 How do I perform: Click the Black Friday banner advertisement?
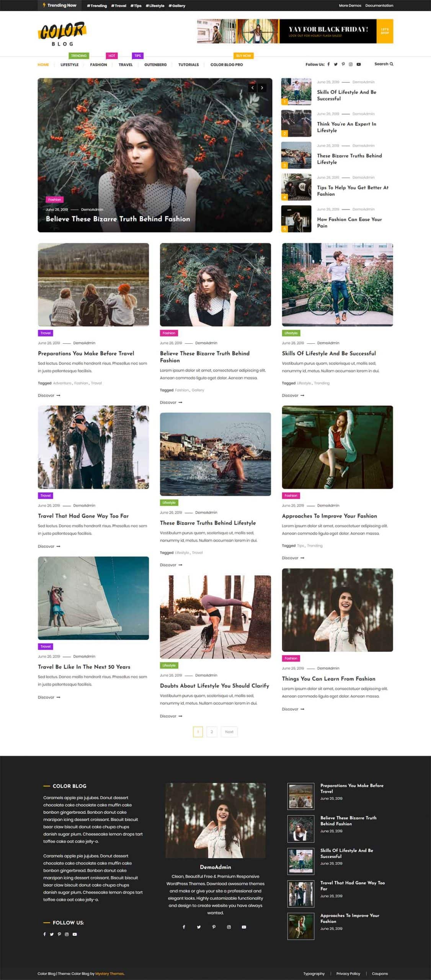tap(295, 31)
